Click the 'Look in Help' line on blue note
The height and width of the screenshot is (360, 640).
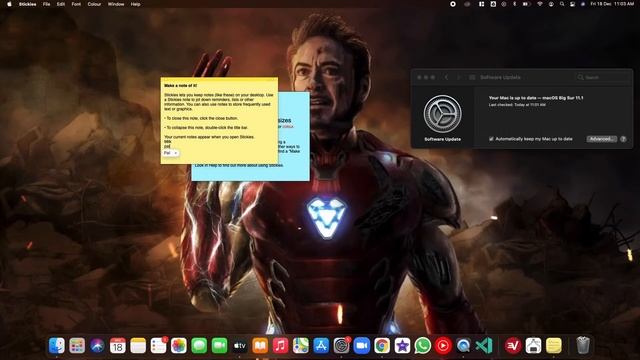(239, 165)
